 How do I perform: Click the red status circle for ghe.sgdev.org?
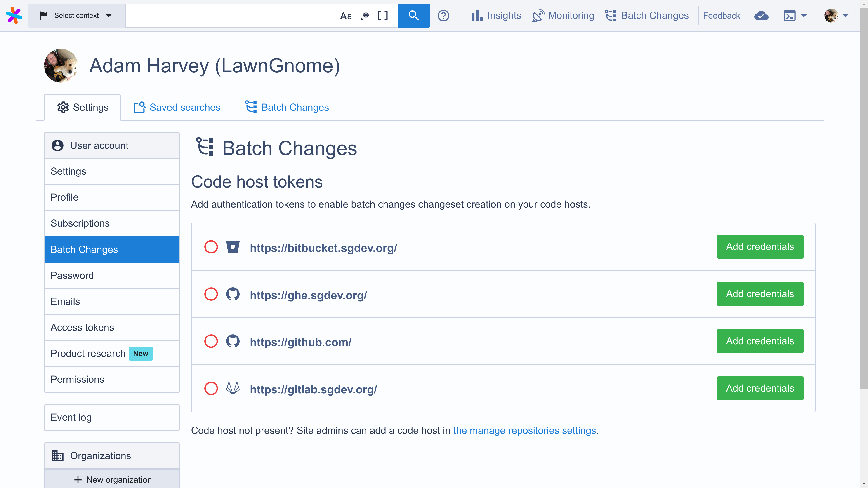[211, 294]
